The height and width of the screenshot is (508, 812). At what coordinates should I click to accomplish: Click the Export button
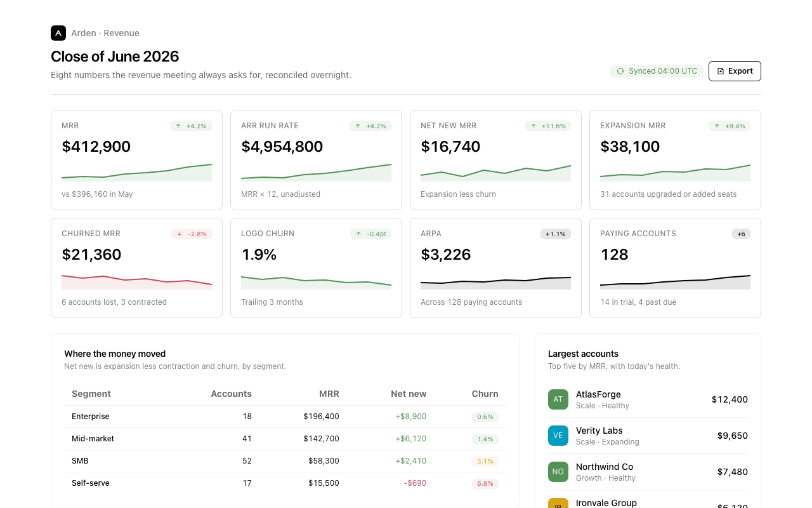pos(735,71)
